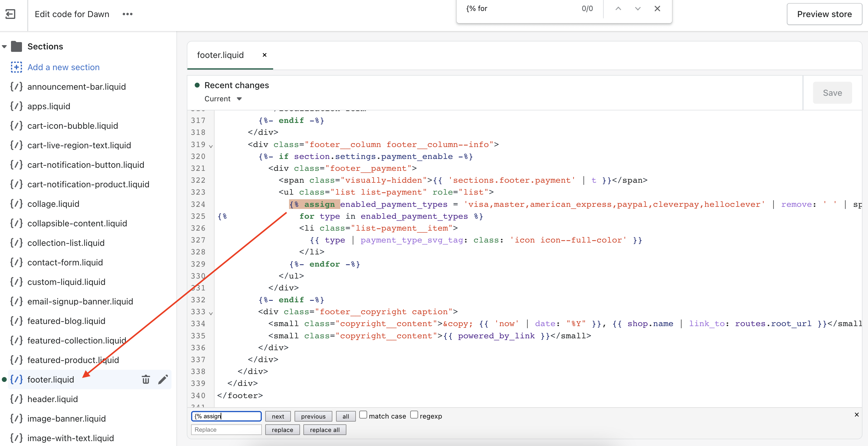This screenshot has width=868, height=446.
Task: Fold code at line 333
Action: tap(211, 313)
